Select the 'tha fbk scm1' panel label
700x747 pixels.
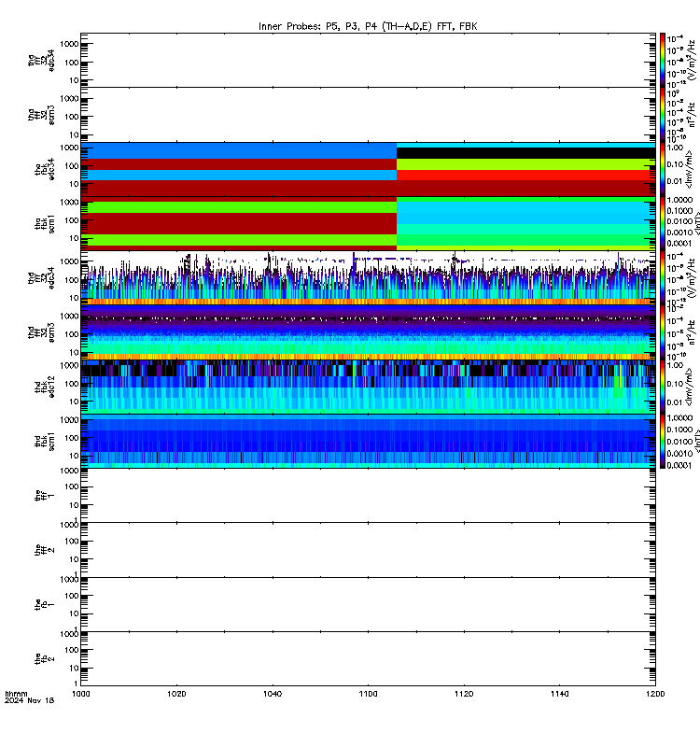[x=45, y=223]
